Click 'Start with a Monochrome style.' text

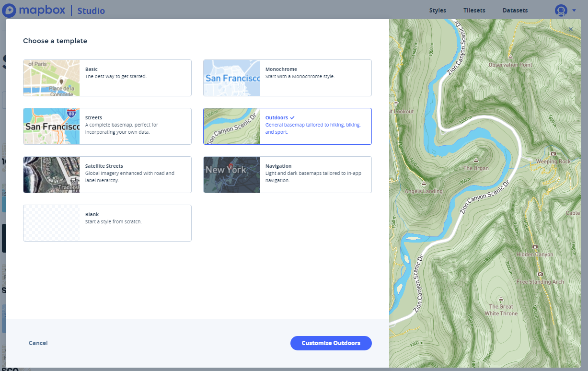coord(300,76)
